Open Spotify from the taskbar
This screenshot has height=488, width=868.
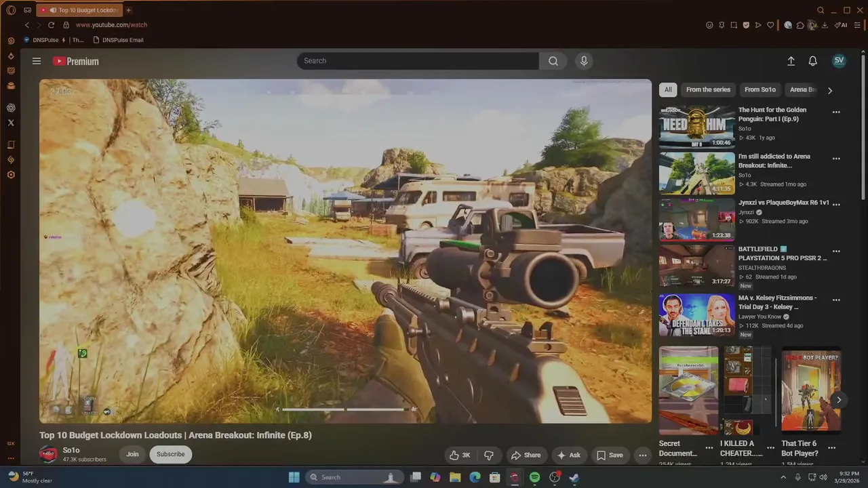[x=534, y=477]
